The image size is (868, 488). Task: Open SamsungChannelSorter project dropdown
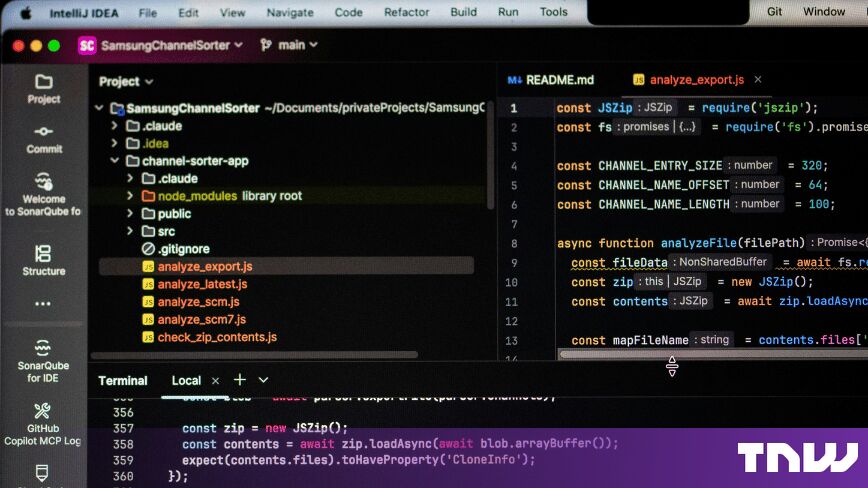click(172, 45)
